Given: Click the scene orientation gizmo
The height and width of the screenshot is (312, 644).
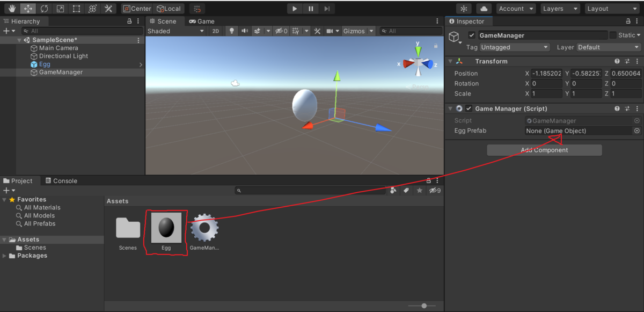Looking at the screenshot, I should (x=418, y=63).
